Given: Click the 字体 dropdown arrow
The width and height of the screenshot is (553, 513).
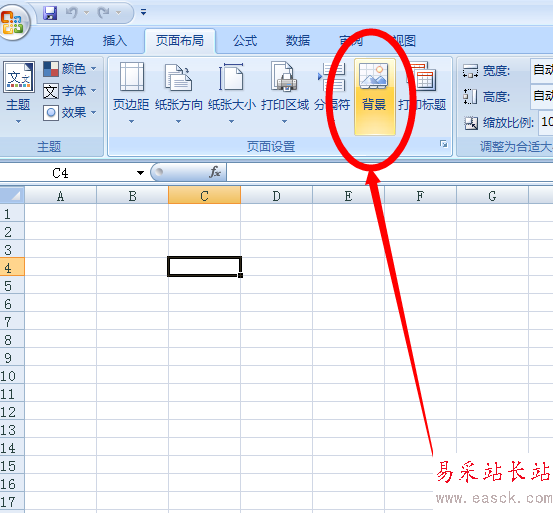Looking at the screenshot, I should [x=93, y=91].
